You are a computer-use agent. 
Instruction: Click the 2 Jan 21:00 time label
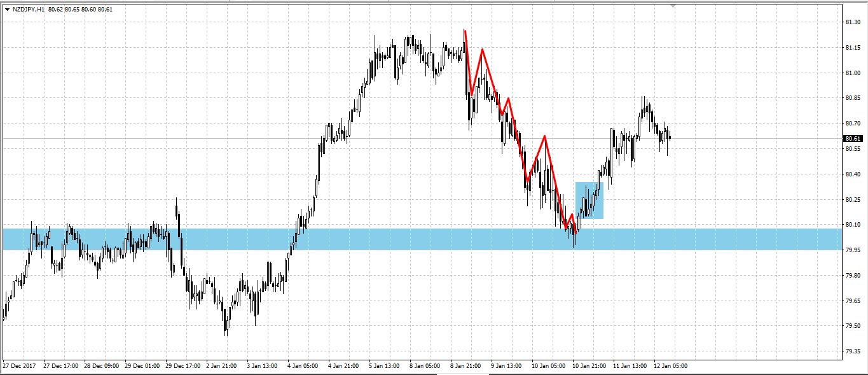221,366
